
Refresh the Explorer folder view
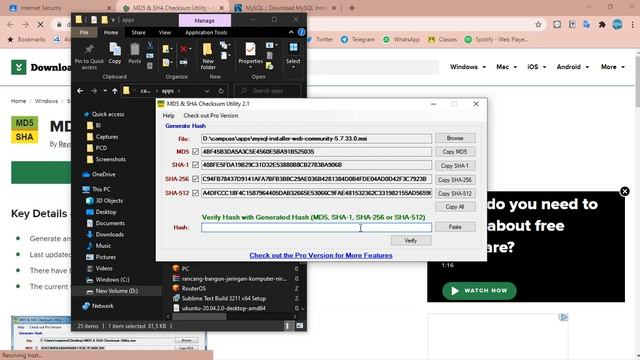click(221, 91)
